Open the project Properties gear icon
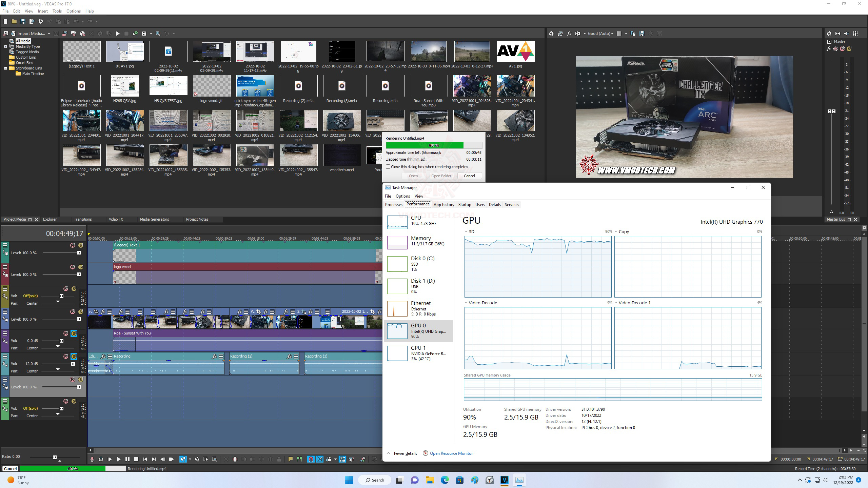868x488 pixels. coord(41,21)
